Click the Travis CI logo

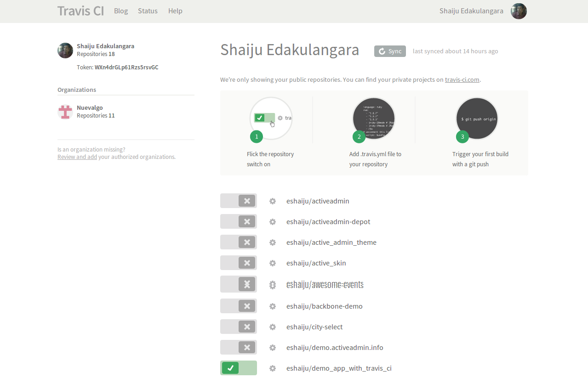[x=80, y=11]
